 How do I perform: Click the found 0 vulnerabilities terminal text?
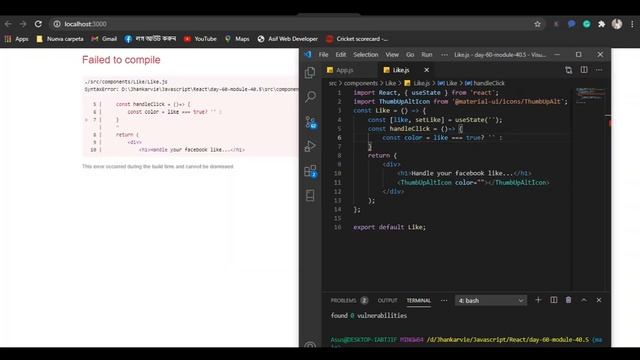[x=369, y=316]
